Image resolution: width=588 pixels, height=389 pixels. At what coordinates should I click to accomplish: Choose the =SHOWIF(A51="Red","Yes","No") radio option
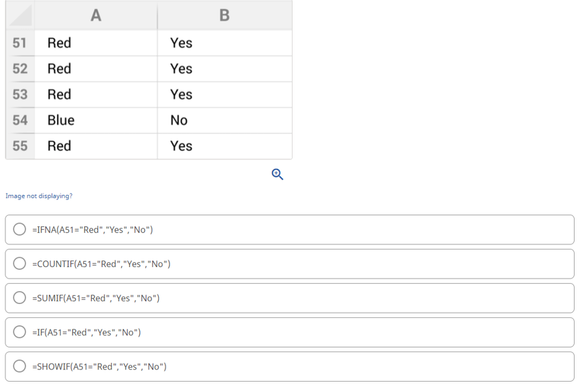(x=18, y=366)
